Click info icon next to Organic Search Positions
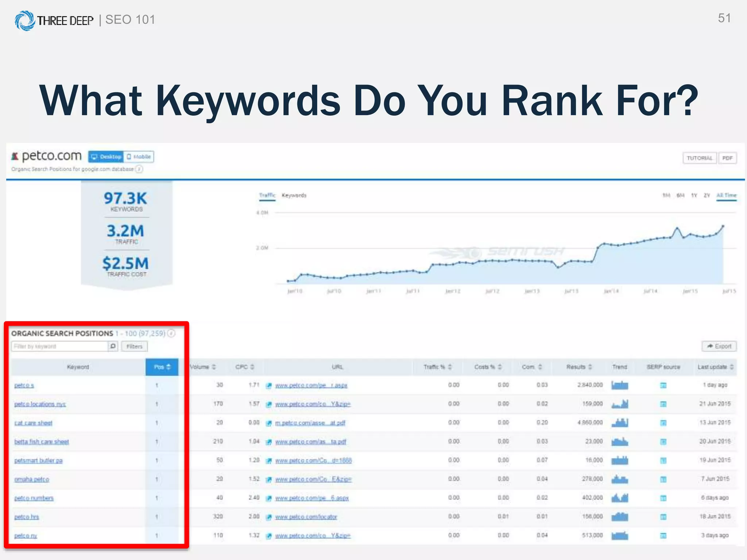 [x=171, y=333]
